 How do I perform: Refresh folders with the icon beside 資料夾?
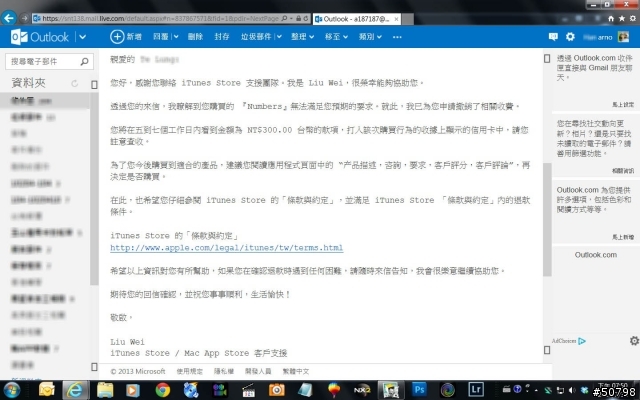(74, 83)
